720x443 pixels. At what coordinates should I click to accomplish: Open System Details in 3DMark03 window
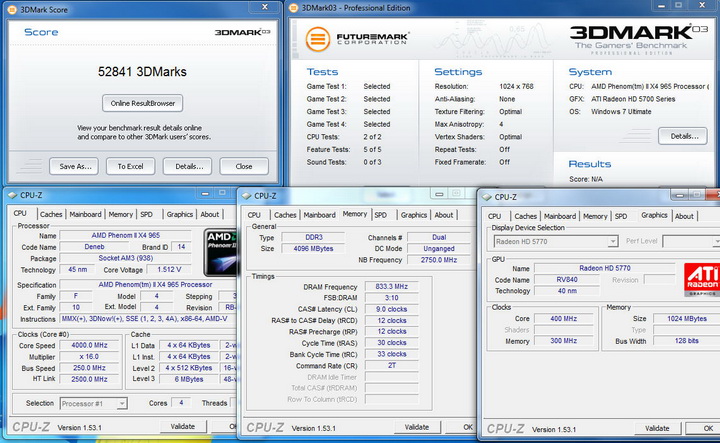pyautogui.click(x=683, y=136)
